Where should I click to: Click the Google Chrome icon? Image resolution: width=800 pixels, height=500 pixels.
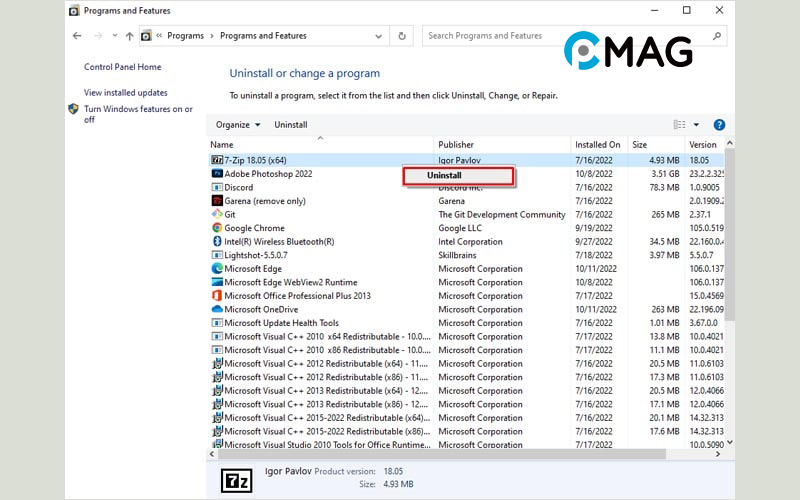(216, 228)
